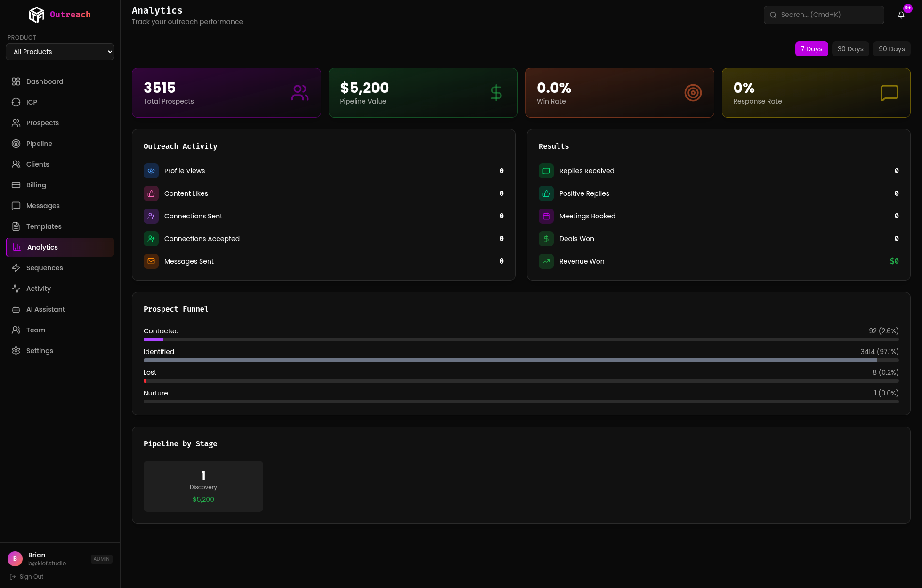Image resolution: width=922 pixels, height=588 pixels.
Task: Open the Pipeline target icon
Action: tap(16, 143)
